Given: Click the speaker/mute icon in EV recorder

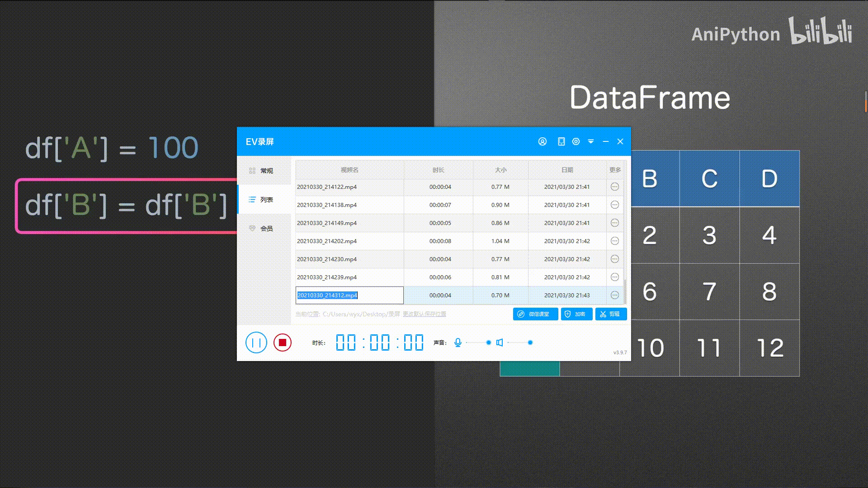Looking at the screenshot, I should point(500,342).
